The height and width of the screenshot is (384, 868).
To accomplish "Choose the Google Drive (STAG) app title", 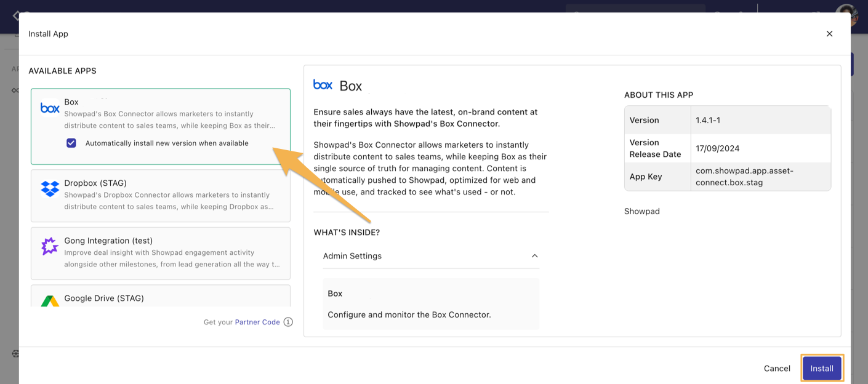I will click(104, 298).
